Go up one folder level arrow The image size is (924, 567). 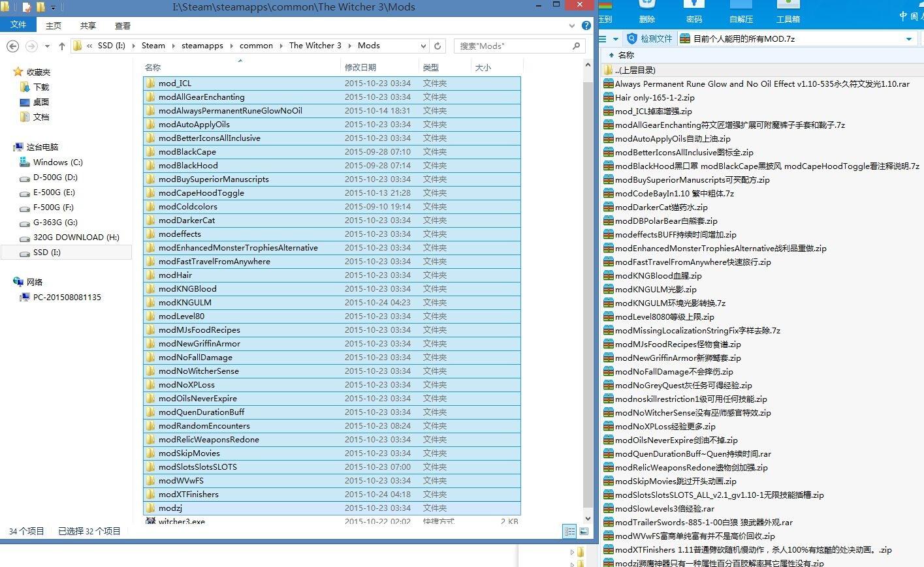62,46
